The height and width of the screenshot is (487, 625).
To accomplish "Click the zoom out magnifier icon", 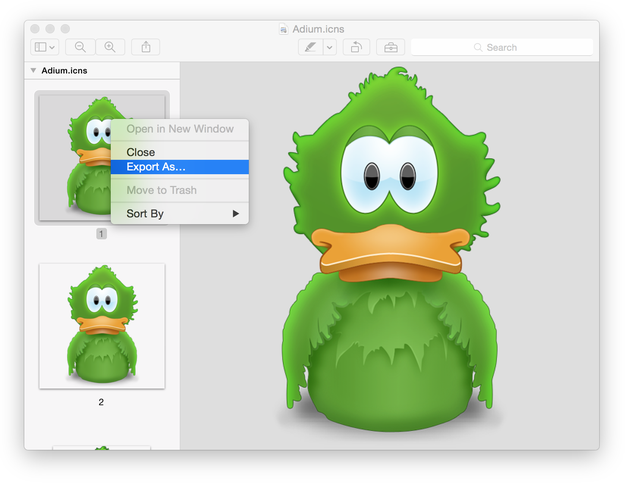I will pos(80,47).
